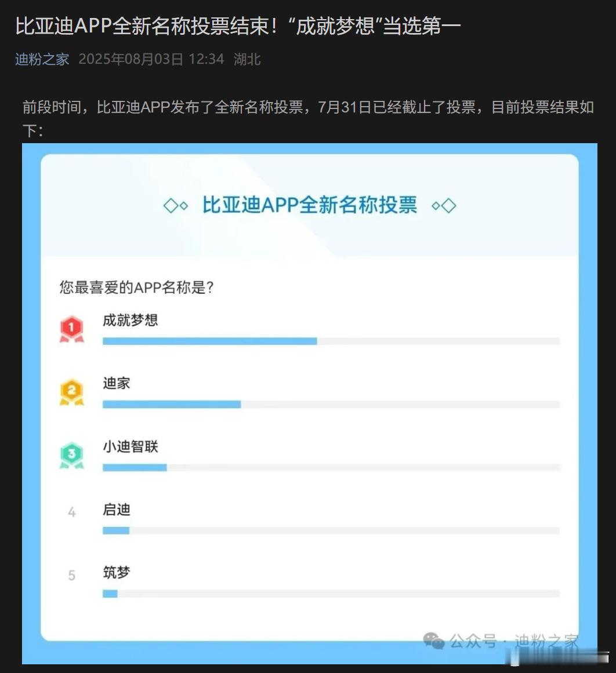Click the 迪家 vote progress bar

(331, 404)
